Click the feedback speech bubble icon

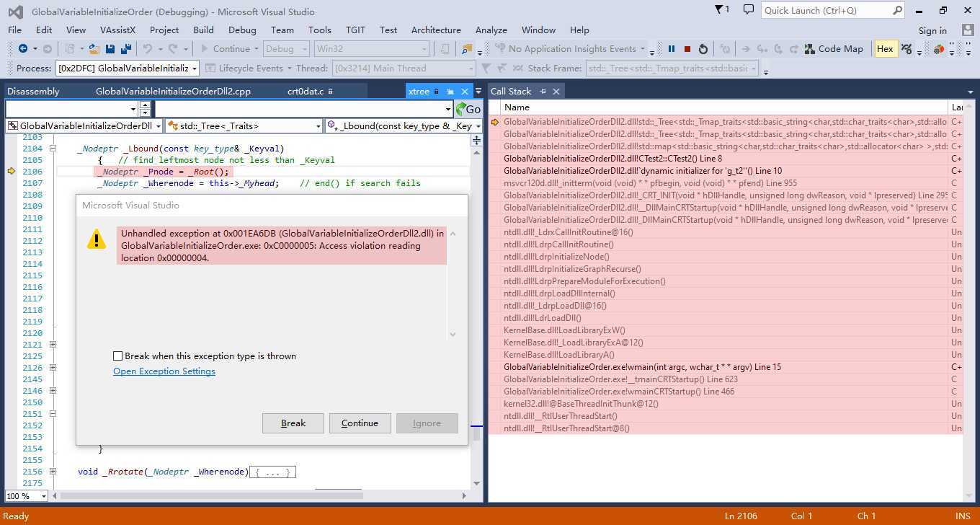pos(749,10)
